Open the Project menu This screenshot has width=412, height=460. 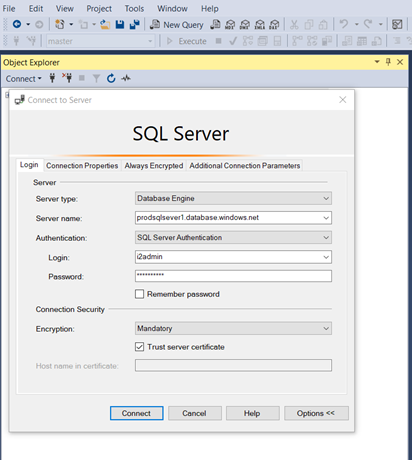[x=99, y=8]
